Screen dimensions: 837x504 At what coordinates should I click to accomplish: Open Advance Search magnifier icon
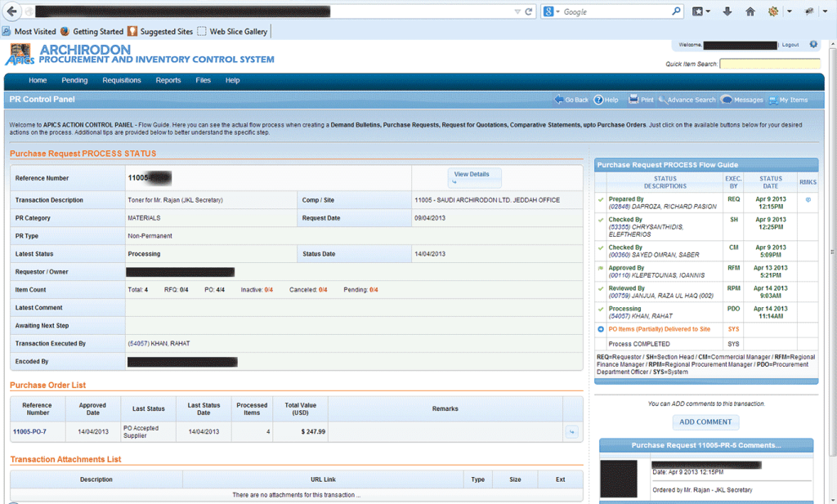(x=662, y=100)
